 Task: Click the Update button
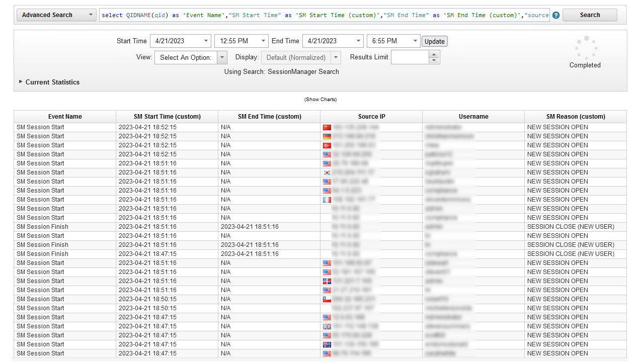(x=434, y=41)
